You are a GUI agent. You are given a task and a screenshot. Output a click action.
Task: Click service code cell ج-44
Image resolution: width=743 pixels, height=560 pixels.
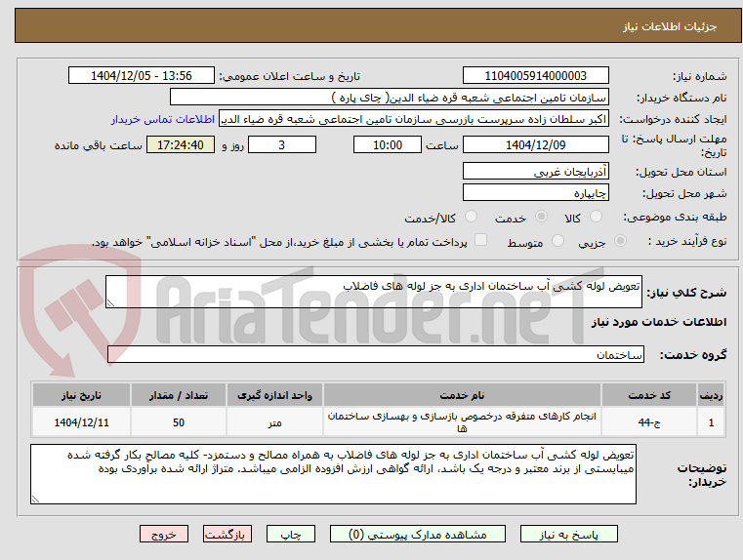649,422
